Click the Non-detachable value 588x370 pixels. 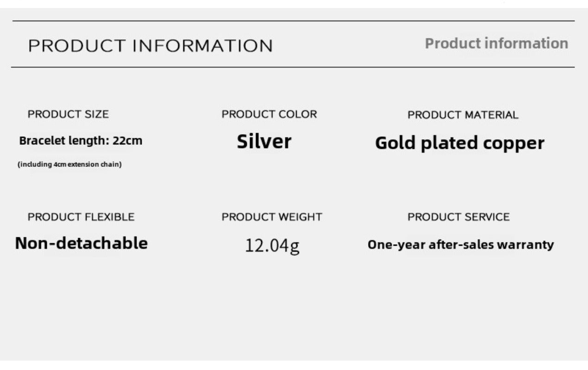tap(81, 243)
